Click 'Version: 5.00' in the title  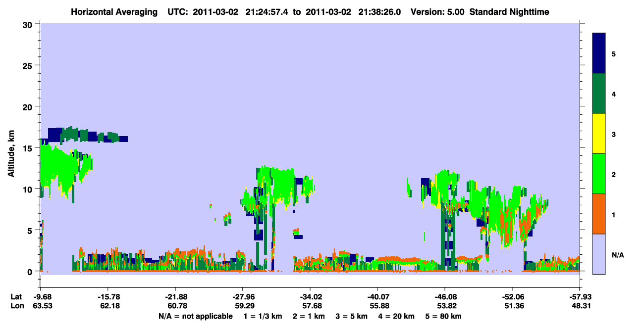pos(437,11)
